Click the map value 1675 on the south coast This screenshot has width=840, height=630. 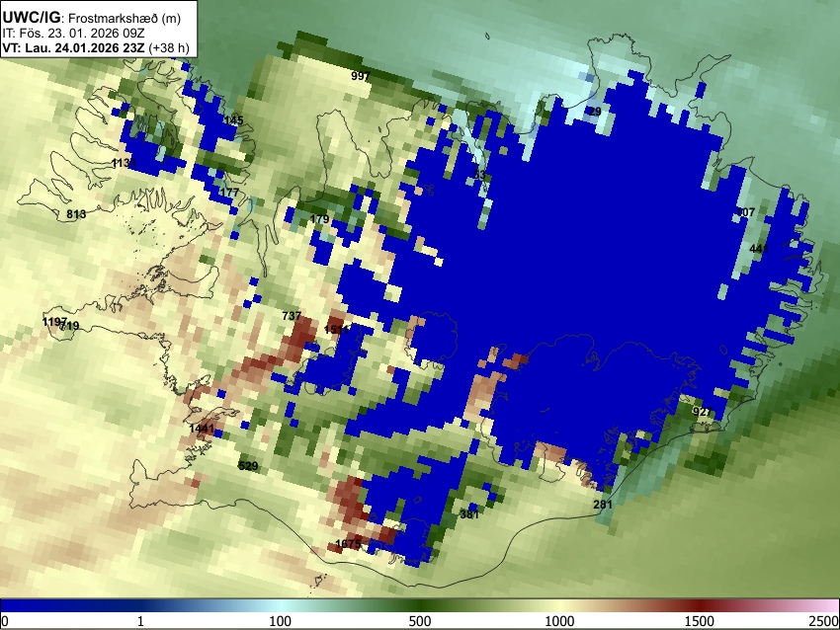pyautogui.click(x=348, y=544)
